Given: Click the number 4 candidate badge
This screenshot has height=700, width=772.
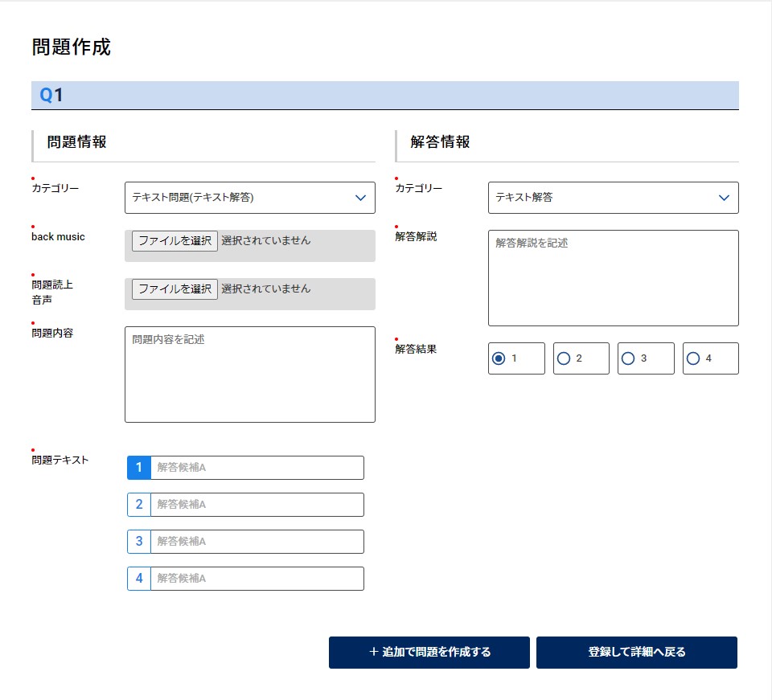Looking at the screenshot, I should (x=139, y=579).
